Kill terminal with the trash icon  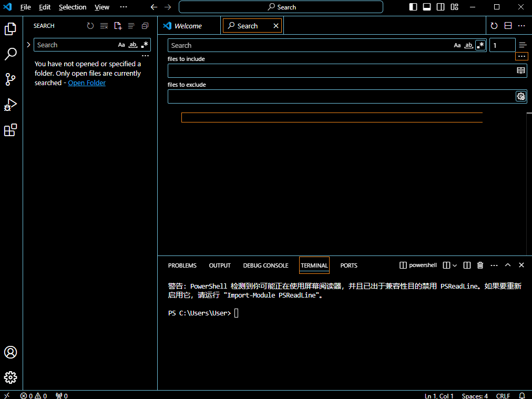point(480,265)
